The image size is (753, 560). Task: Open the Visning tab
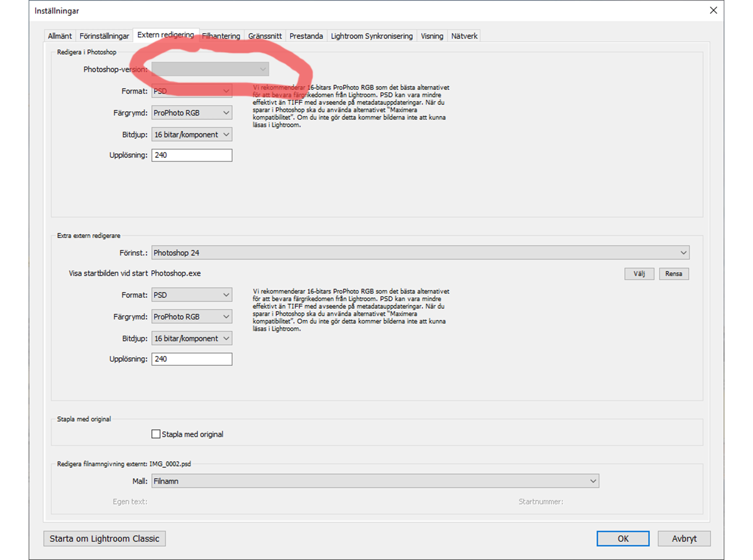pyautogui.click(x=432, y=36)
